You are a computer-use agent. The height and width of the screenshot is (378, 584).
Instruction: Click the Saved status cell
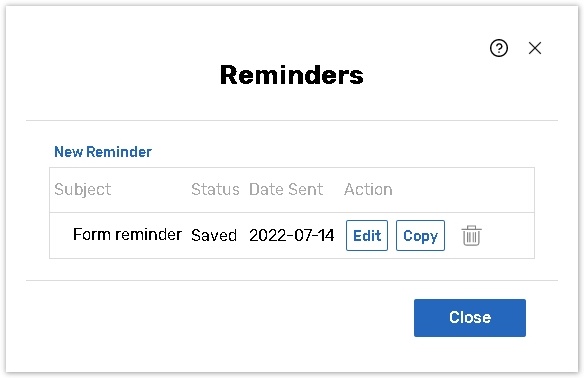214,235
